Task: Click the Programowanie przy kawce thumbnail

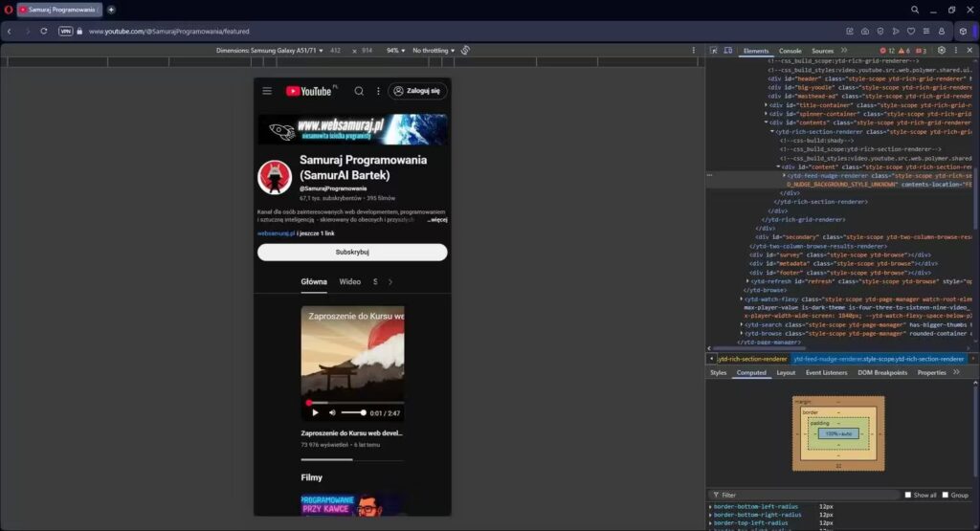Action: pyautogui.click(x=352, y=505)
